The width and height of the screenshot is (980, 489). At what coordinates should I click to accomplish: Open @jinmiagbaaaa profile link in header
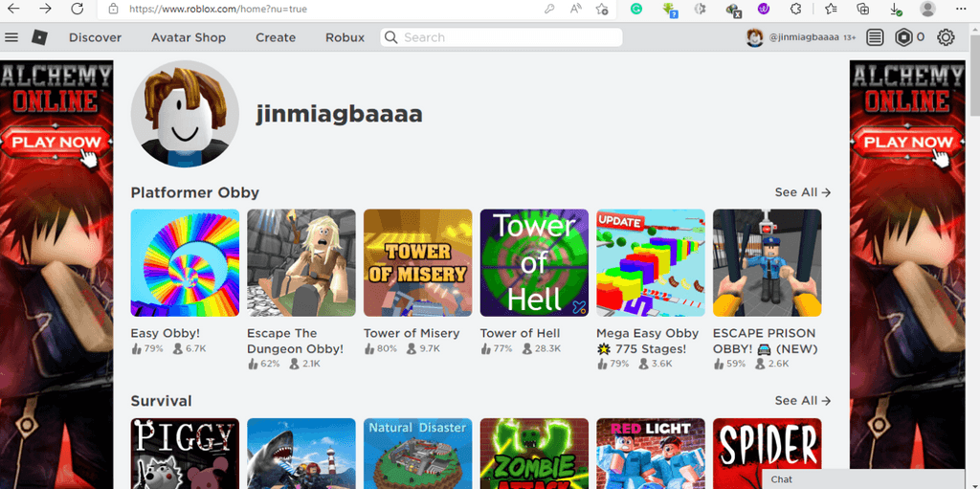[804, 37]
